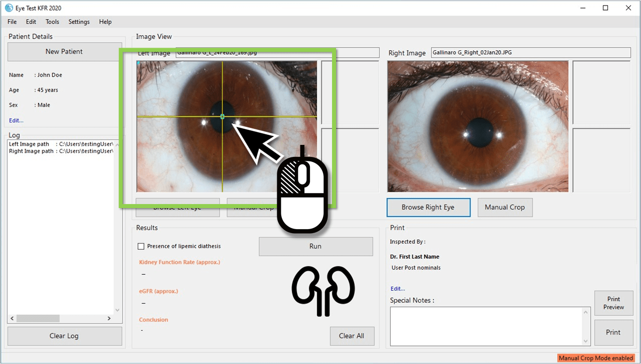Select the 'Left Image path' log entry
This screenshot has width=641, height=364.
(61, 144)
